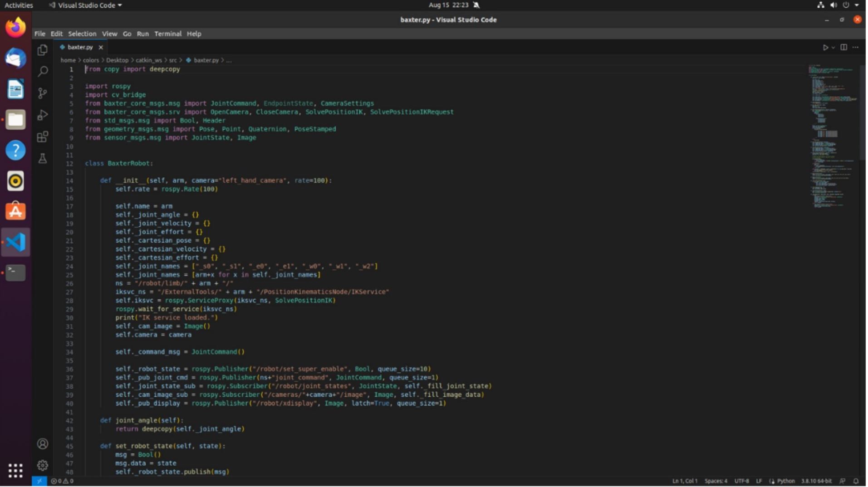This screenshot has width=868, height=487.
Task: Open Visual Studio Code app menu in top bar
Action: pos(85,5)
